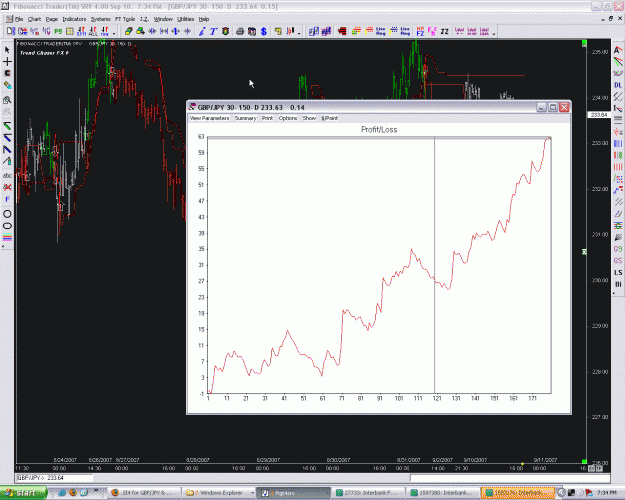The width and height of the screenshot is (625, 500).
Task: Open the Firefox taskbar window item
Action: tap(145, 493)
